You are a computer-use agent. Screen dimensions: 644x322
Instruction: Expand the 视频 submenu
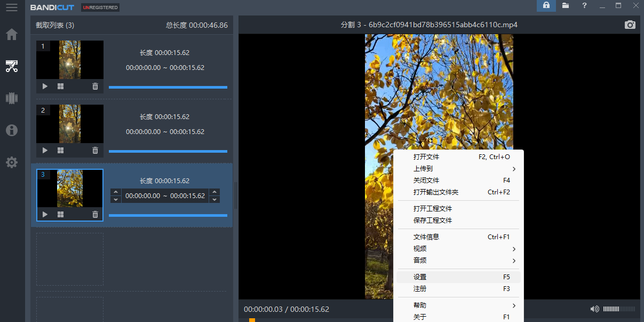(458, 249)
